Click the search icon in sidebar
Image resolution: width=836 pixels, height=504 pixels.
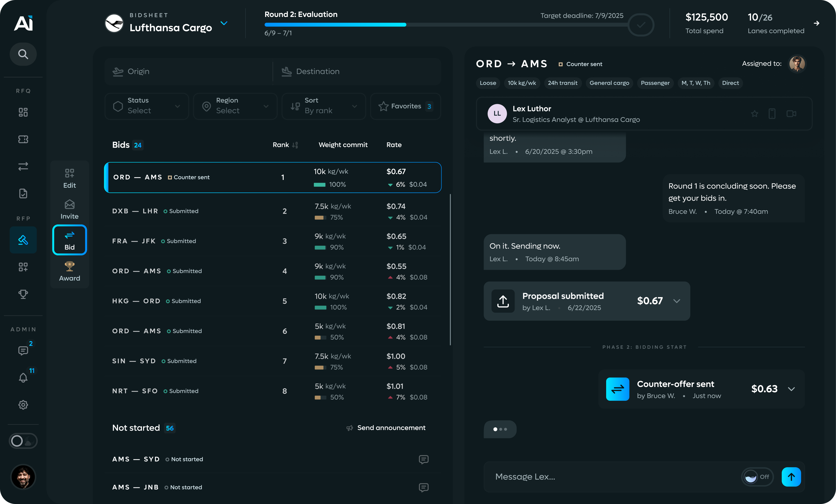pyautogui.click(x=23, y=54)
